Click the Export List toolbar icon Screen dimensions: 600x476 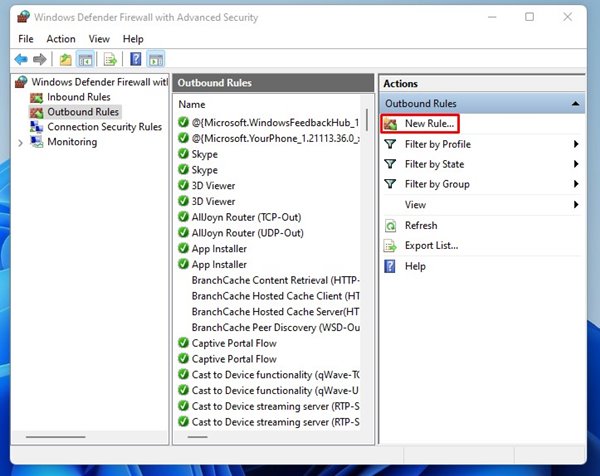click(x=110, y=59)
